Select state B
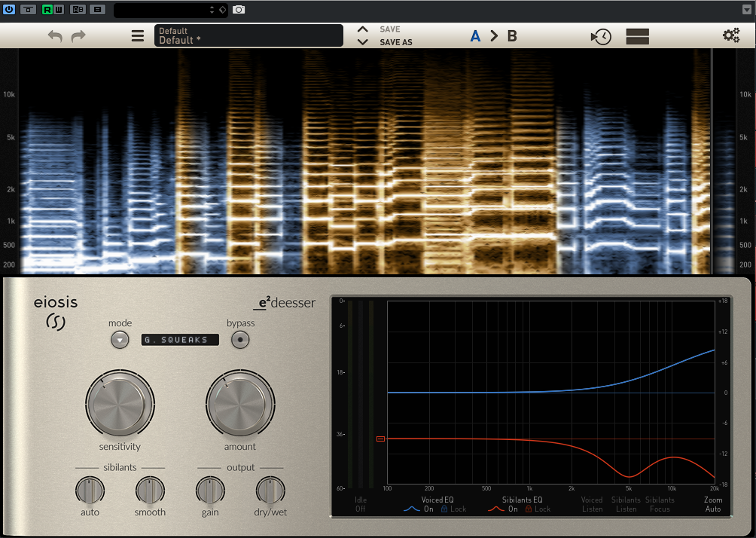 (x=512, y=35)
